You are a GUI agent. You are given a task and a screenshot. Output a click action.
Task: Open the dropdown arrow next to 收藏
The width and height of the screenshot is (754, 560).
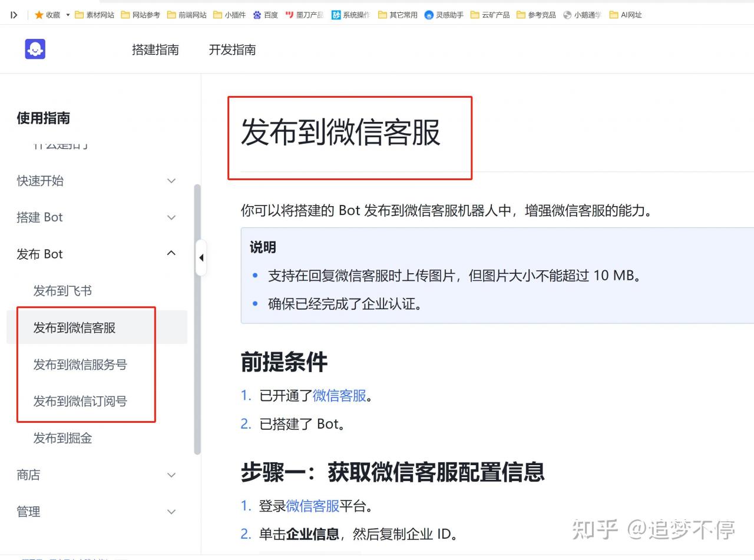pos(68,15)
